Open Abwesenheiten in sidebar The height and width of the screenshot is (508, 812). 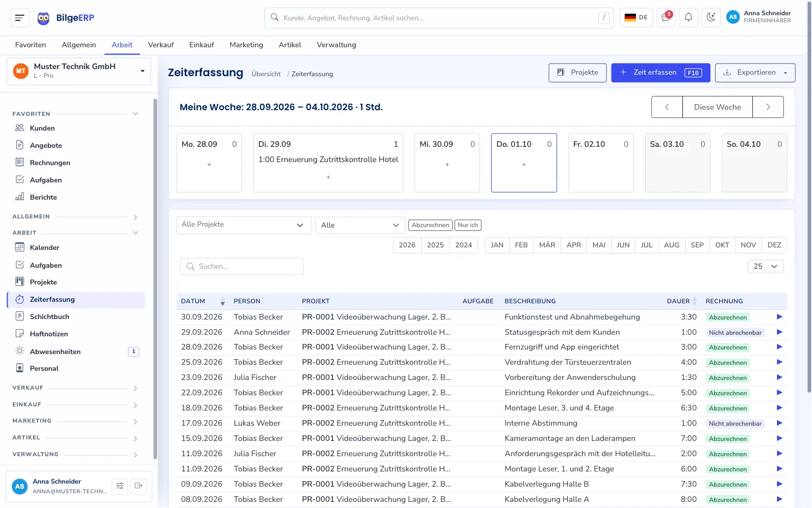[x=76, y=352]
